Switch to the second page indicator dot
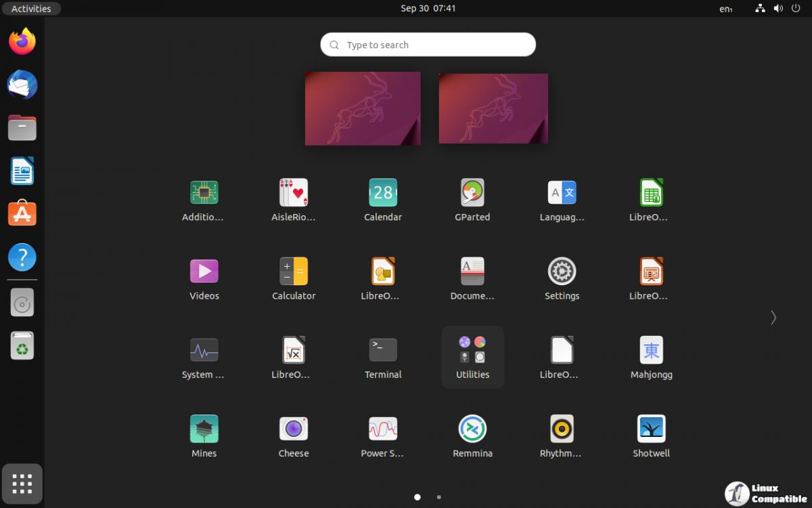This screenshot has height=508, width=812. 438,497
